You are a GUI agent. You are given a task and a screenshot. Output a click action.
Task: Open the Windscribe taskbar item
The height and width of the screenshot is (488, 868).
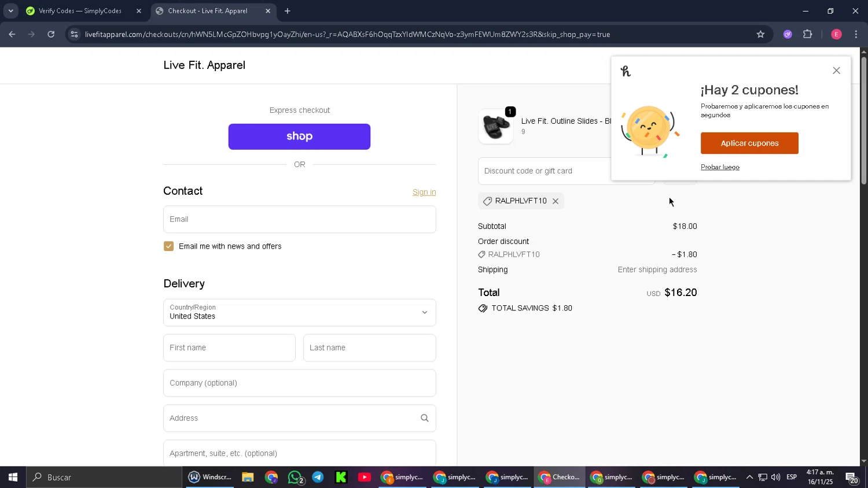tap(210, 477)
